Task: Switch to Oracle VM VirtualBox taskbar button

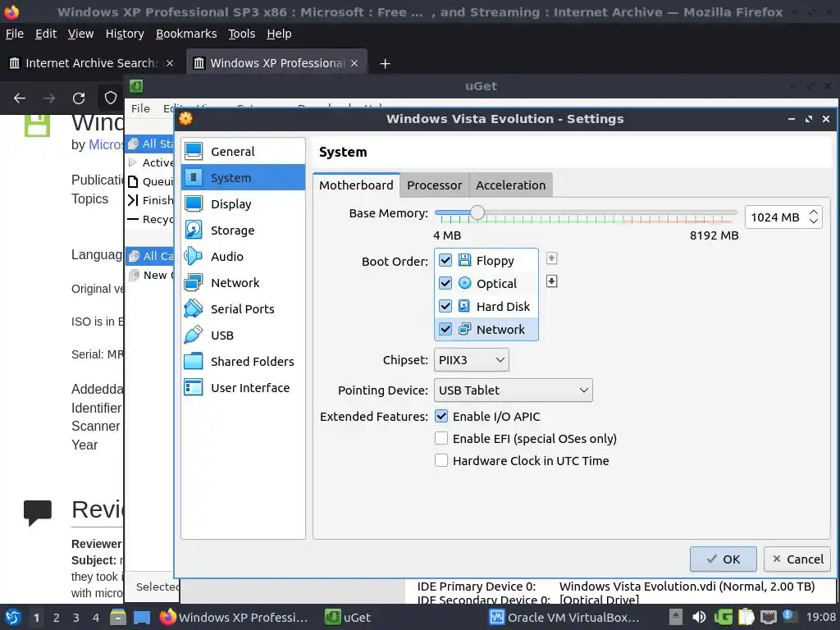Action: pos(564,617)
